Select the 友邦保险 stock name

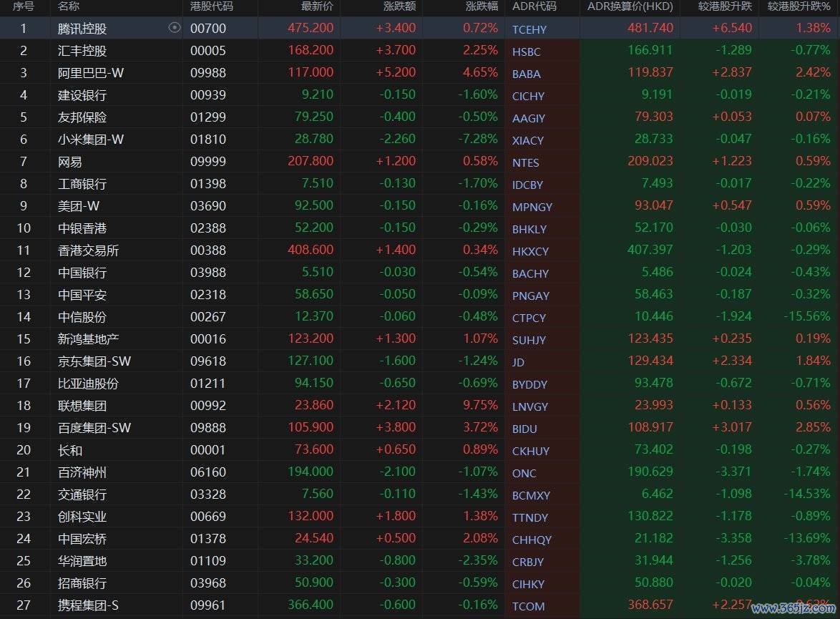[82, 117]
